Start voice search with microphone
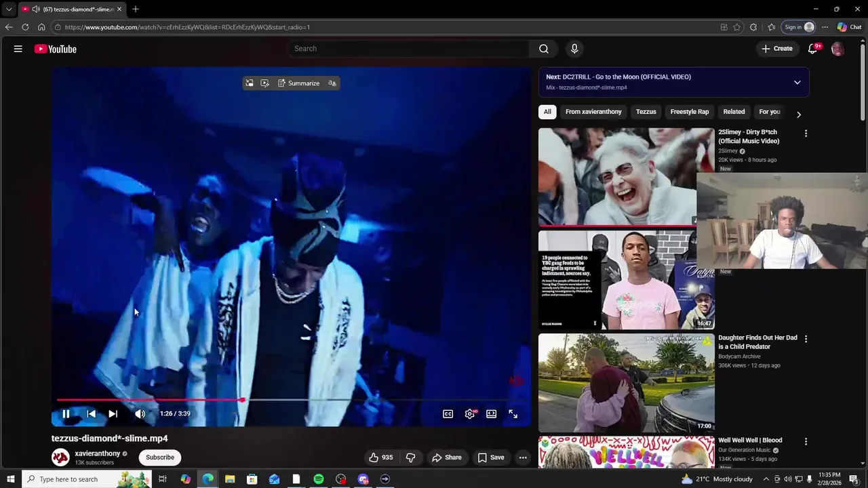 pos(574,49)
